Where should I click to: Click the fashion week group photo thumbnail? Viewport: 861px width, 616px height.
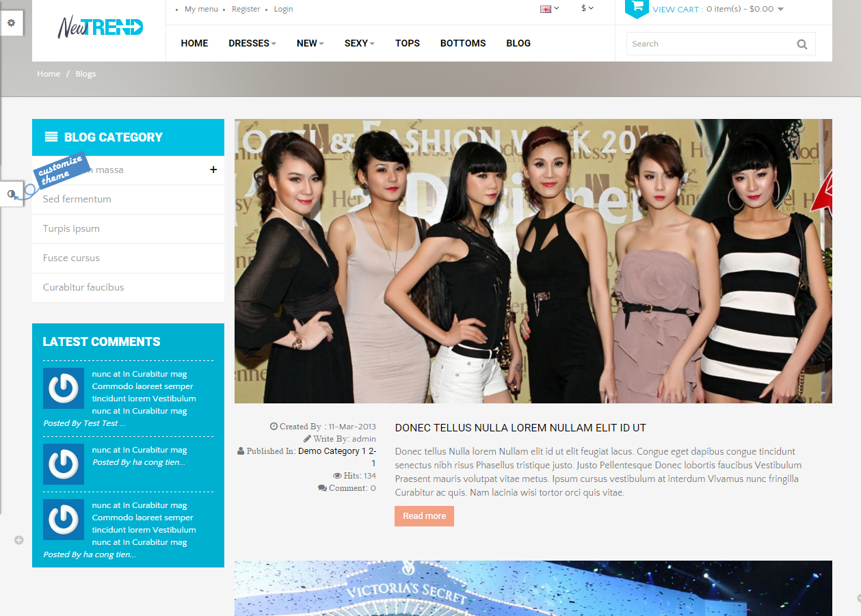pos(533,261)
